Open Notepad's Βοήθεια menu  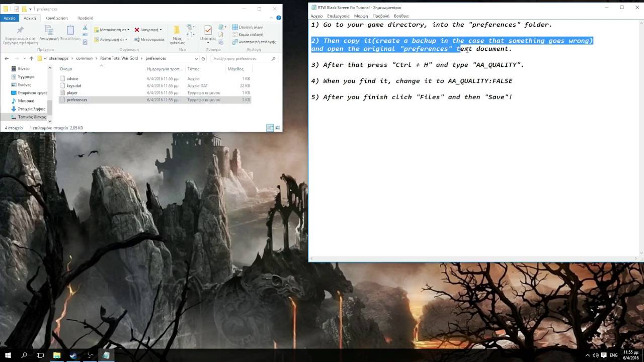coord(401,16)
